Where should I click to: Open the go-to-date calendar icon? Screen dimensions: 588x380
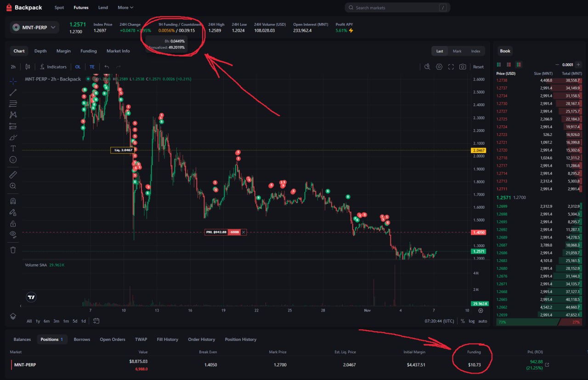point(96,321)
